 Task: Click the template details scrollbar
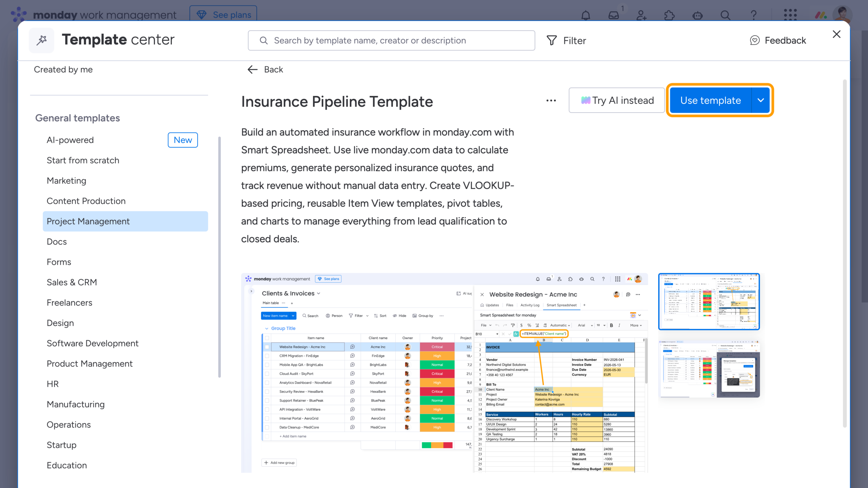(845, 253)
